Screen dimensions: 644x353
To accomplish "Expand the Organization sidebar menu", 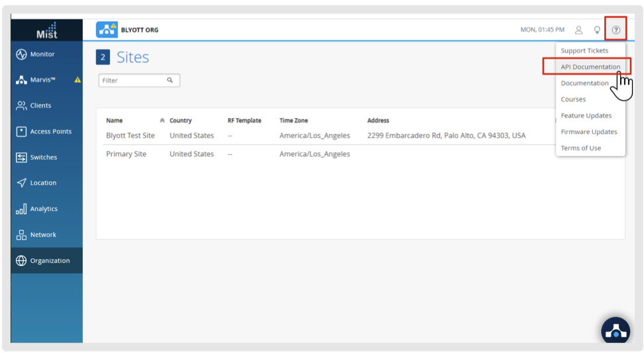I will click(49, 261).
